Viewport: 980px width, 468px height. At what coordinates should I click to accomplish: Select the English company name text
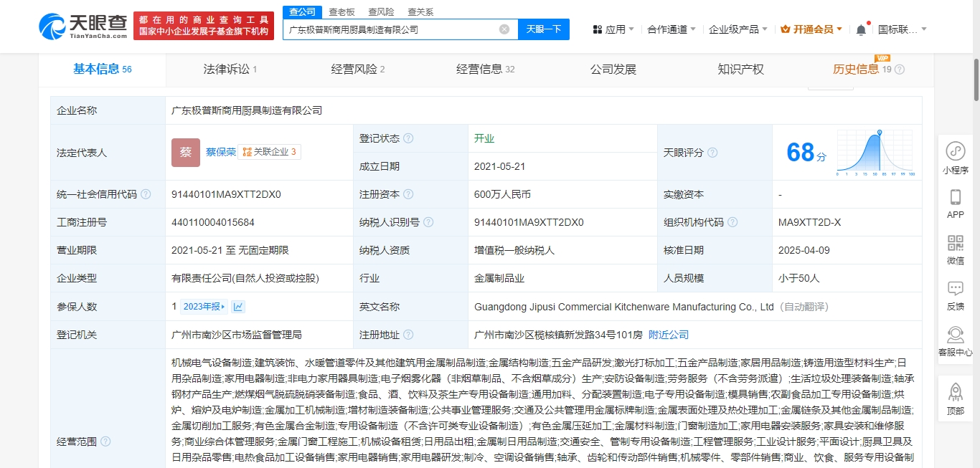pyautogui.click(x=624, y=307)
